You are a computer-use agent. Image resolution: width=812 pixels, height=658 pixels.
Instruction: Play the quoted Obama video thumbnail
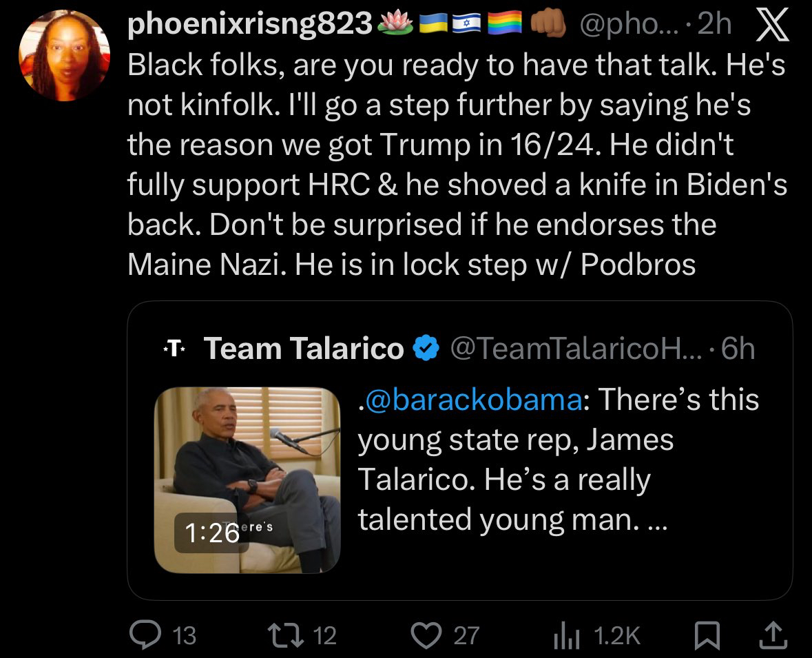coord(247,480)
